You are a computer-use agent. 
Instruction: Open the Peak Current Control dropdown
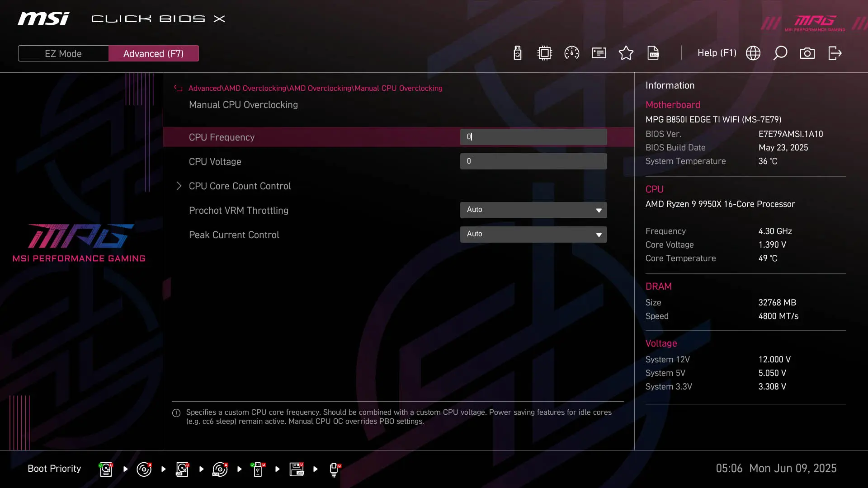coord(533,234)
